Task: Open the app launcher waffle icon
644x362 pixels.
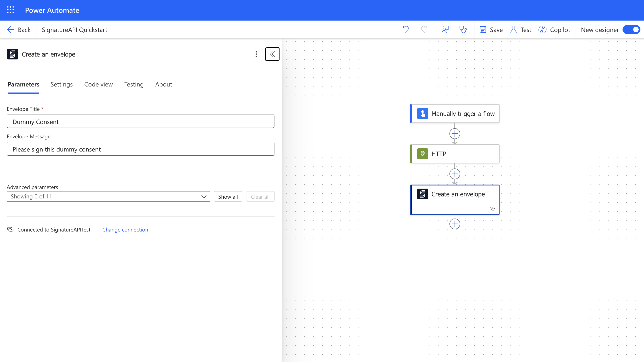Action: click(x=10, y=10)
